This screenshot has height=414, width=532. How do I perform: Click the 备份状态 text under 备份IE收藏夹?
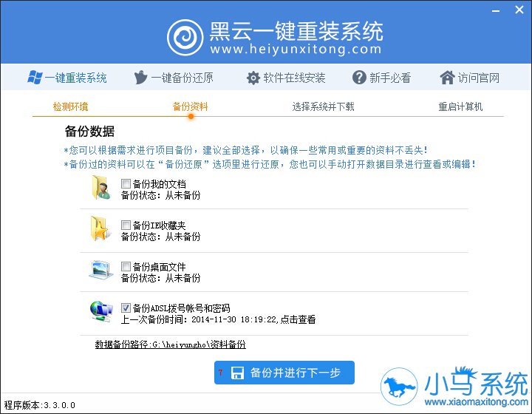coord(161,237)
